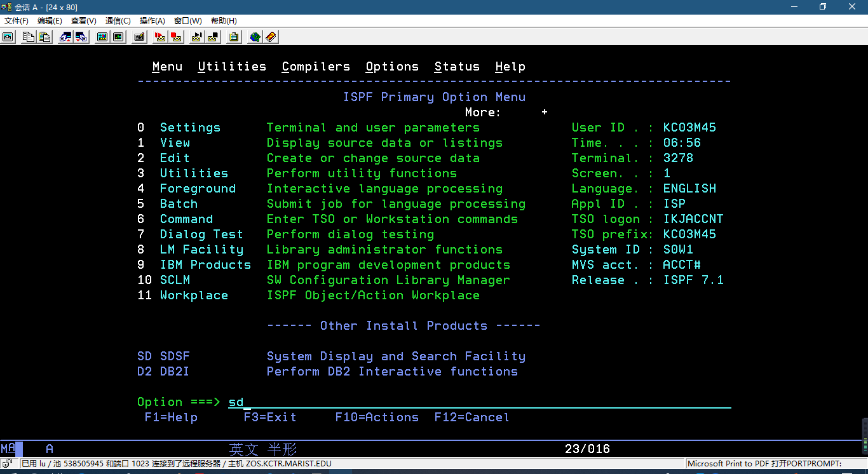Click the Foreground option

(198, 189)
